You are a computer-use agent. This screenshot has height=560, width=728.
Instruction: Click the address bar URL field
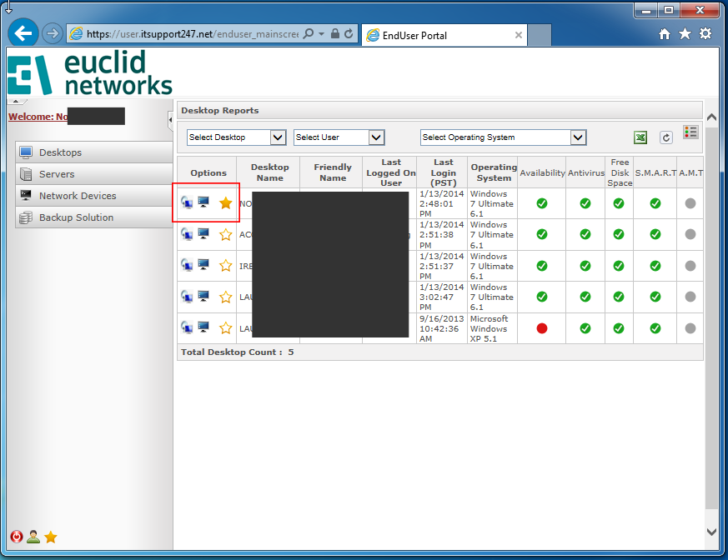[x=192, y=34]
